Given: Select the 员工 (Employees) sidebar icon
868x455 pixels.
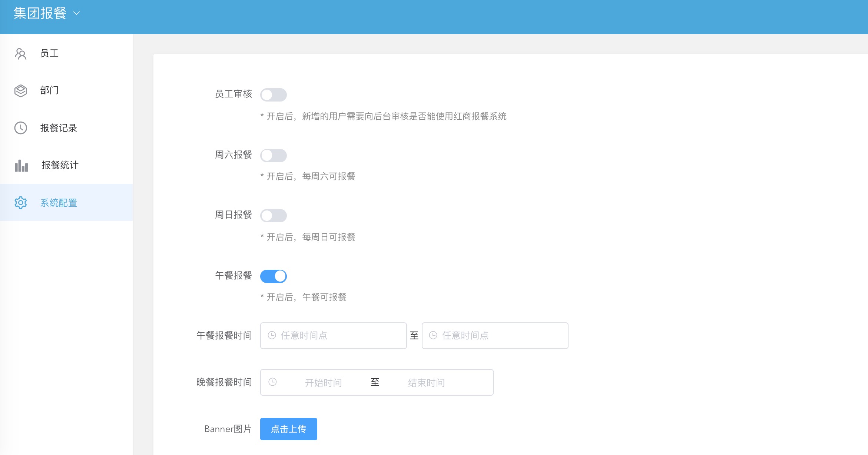Looking at the screenshot, I should click(x=20, y=53).
